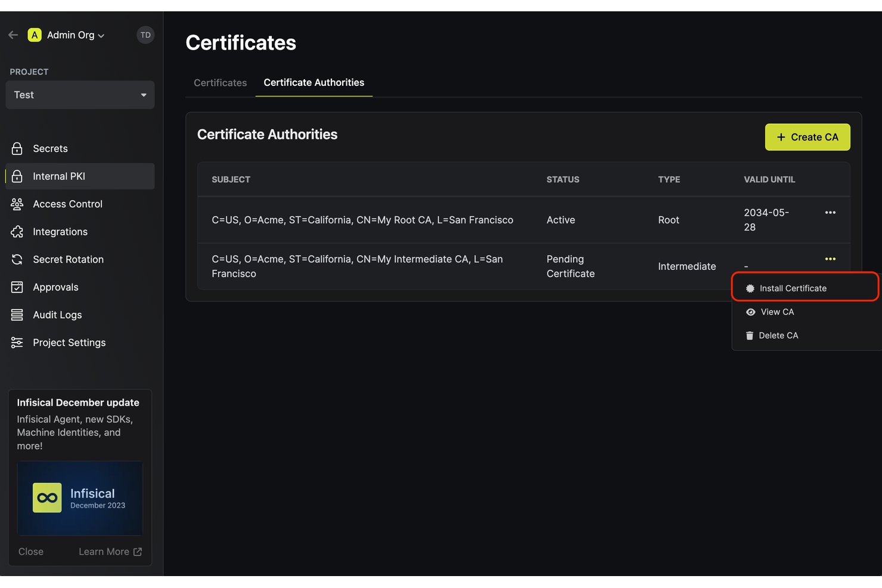Open the TD user avatar menu
This screenshot has height=588, width=882.
[145, 35]
